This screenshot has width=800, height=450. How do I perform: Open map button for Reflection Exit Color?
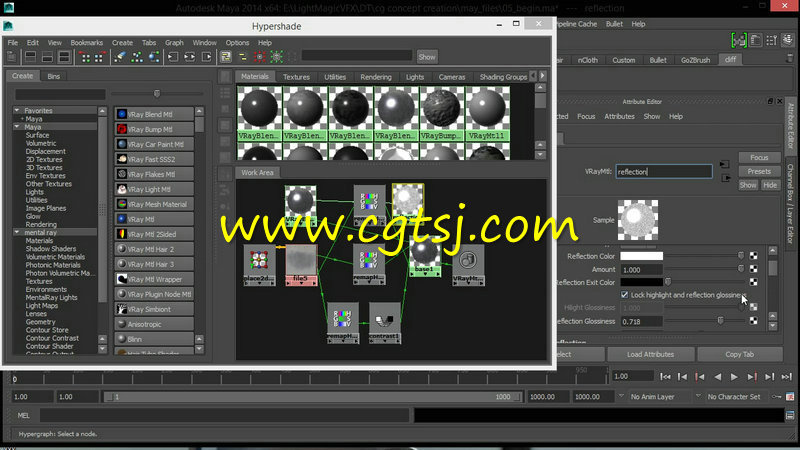754,282
